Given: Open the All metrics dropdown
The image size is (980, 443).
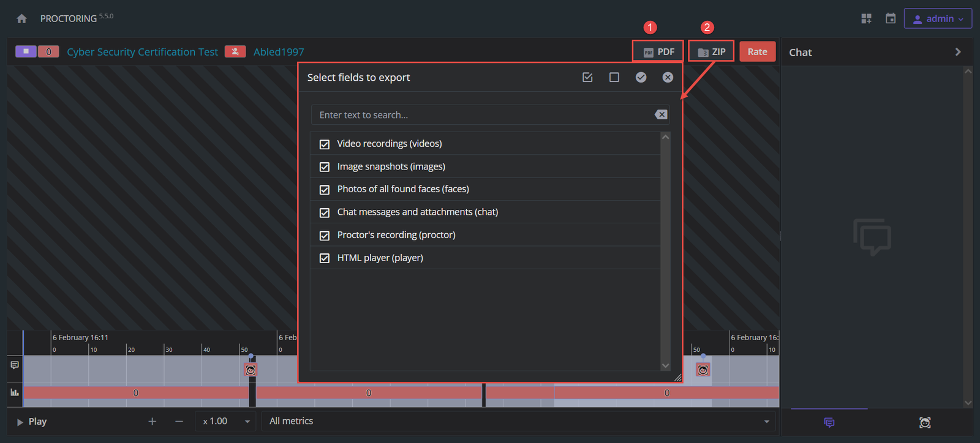Looking at the screenshot, I should (519, 422).
